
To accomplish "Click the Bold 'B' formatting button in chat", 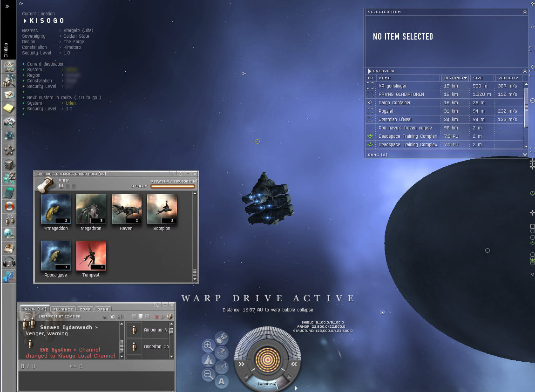I will point(23,366).
